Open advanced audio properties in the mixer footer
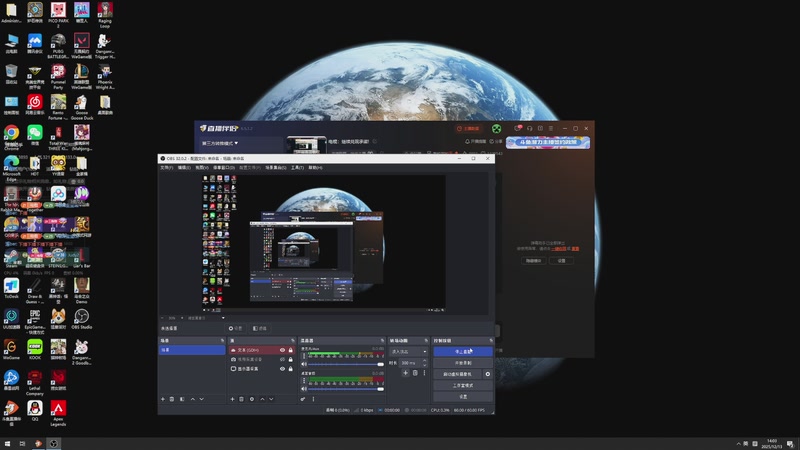 pyautogui.click(x=303, y=399)
